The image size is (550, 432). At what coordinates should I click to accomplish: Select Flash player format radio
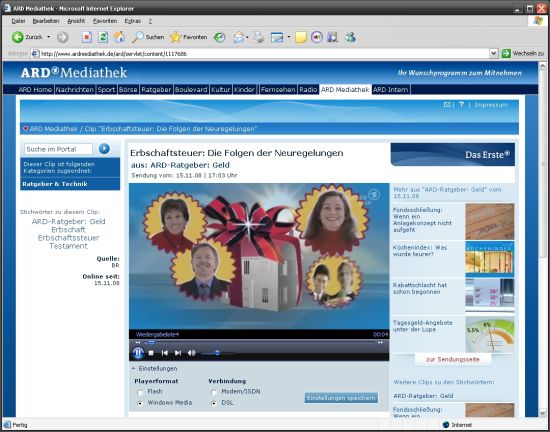pyautogui.click(x=140, y=392)
